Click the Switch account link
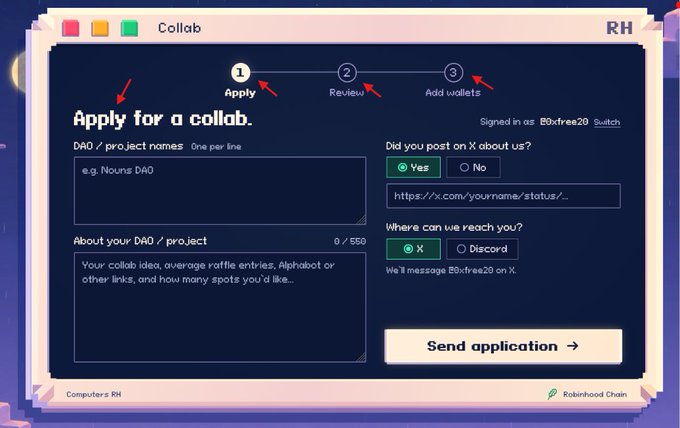The width and height of the screenshot is (680, 428). [607, 122]
